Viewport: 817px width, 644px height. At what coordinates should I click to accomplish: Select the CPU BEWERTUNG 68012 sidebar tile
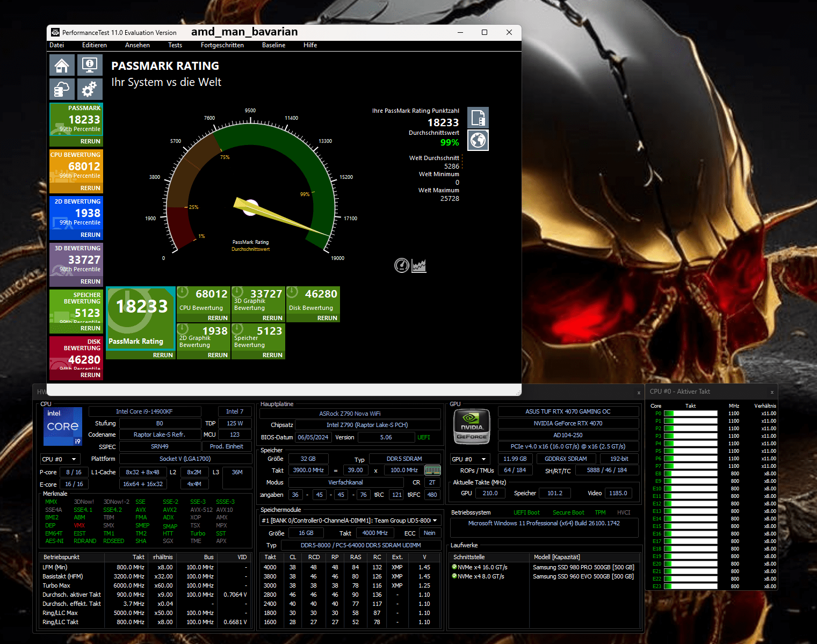[x=76, y=165]
